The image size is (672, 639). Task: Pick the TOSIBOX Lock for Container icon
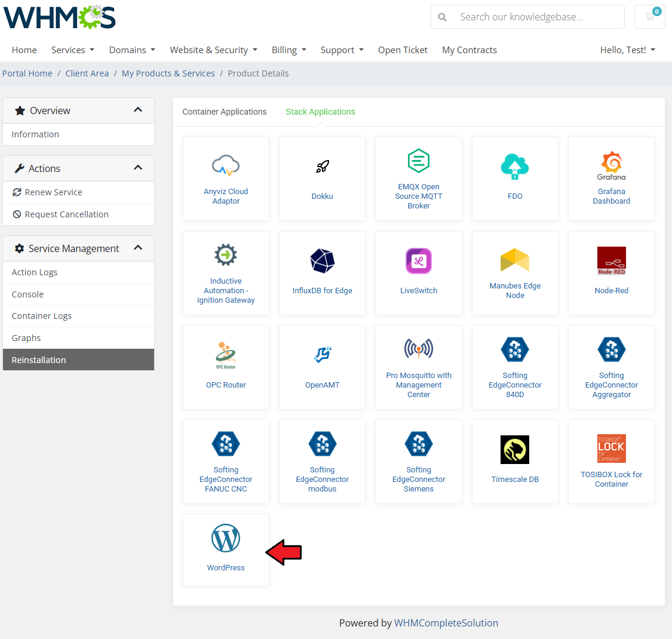611,448
